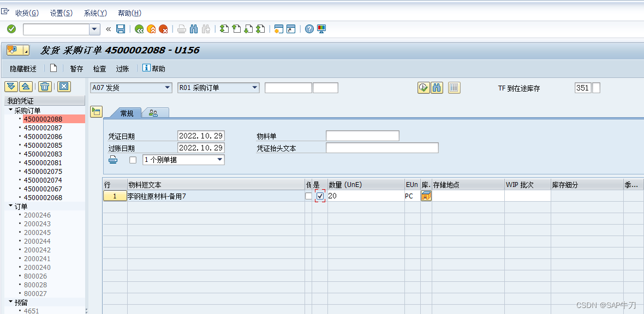The width and height of the screenshot is (644, 314).
Task: Open the 设置(S) menu
Action: point(61,13)
